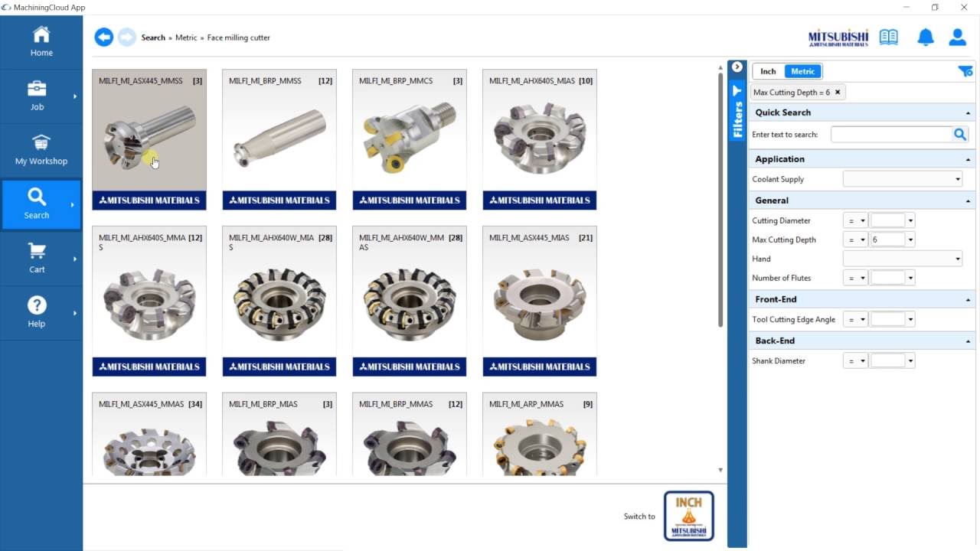This screenshot has height=551, width=980.
Task: Open the MILFI_MI_AHX640W_MIAS product card
Action: [x=279, y=301]
